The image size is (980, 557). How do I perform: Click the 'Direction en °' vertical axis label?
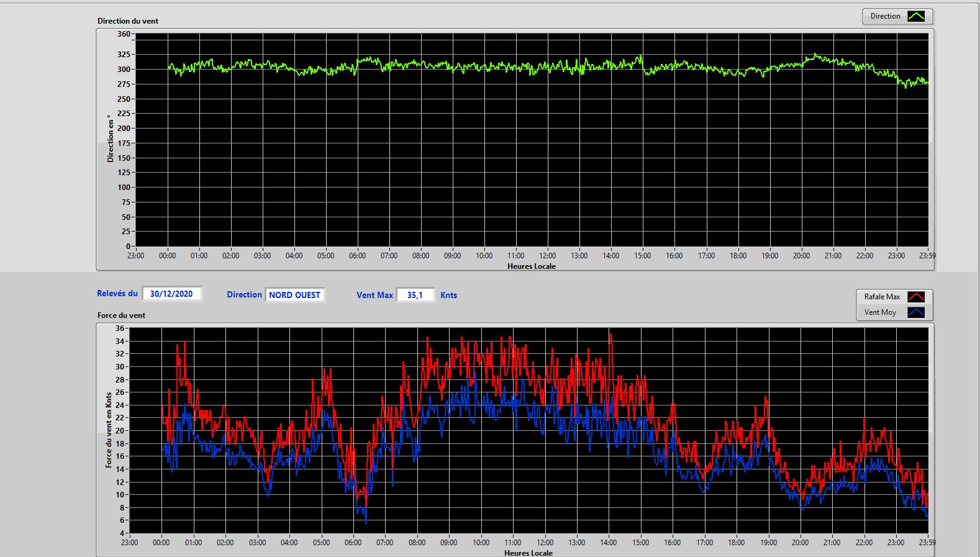click(x=110, y=138)
